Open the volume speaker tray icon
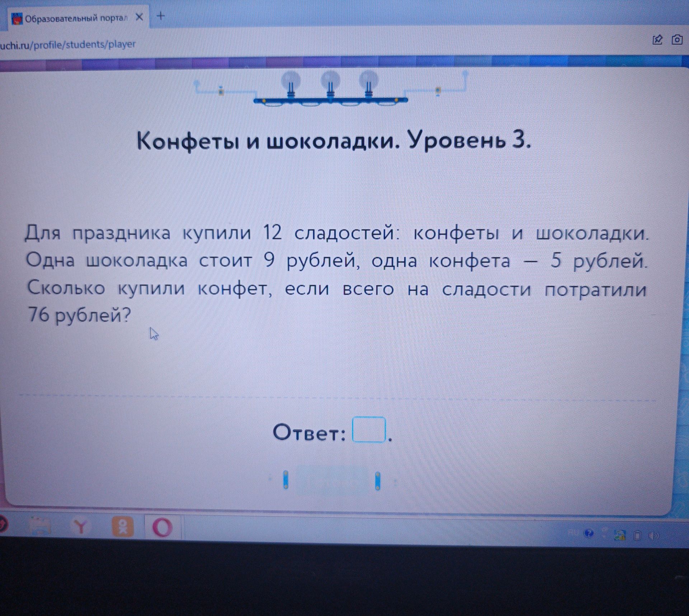 [654, 536]
